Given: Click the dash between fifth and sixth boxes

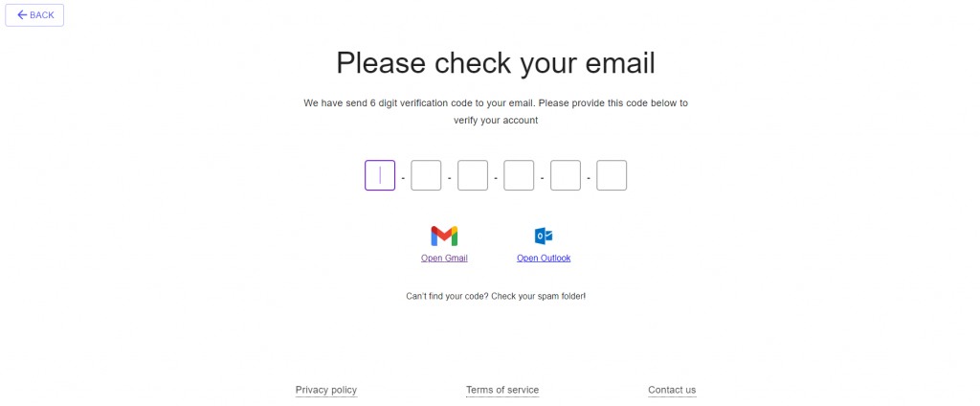Looking at the screenshot, I should pos(589,178).
